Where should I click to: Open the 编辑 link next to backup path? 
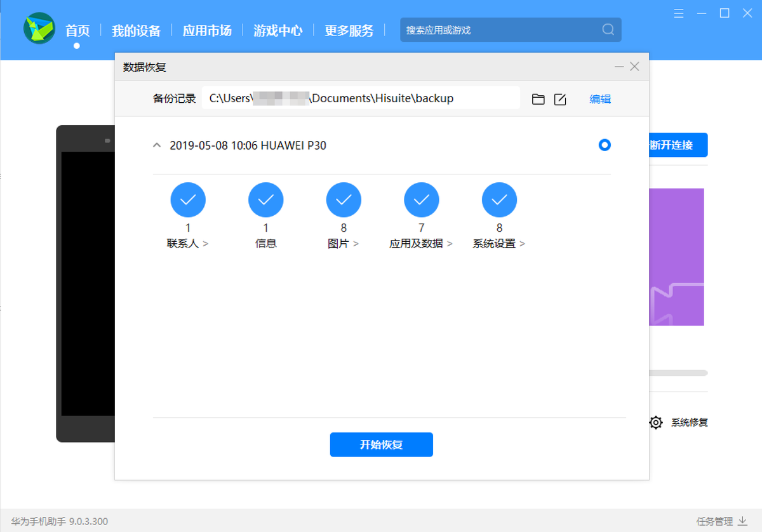point(599,99)
